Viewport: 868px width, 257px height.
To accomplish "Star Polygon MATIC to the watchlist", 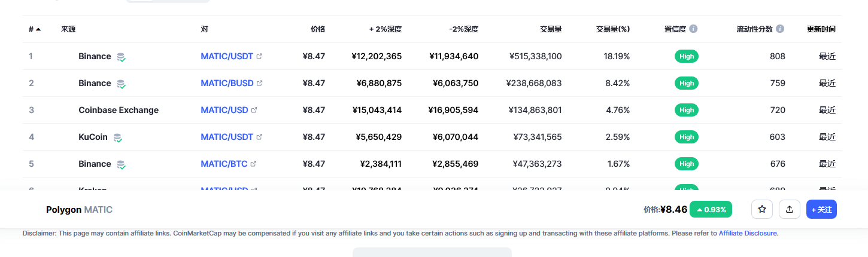I will pyautogui.click(x=762, y=209).
